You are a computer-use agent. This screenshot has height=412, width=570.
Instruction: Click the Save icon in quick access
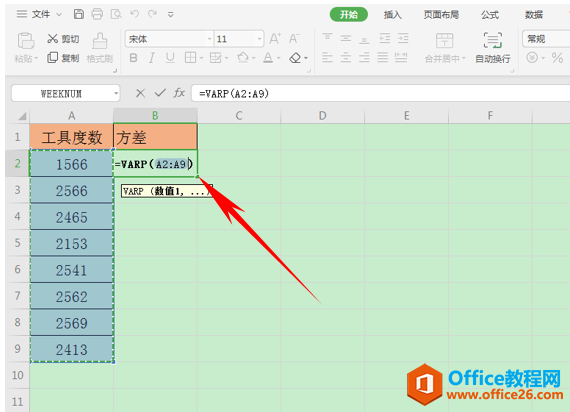click(79, 14)
